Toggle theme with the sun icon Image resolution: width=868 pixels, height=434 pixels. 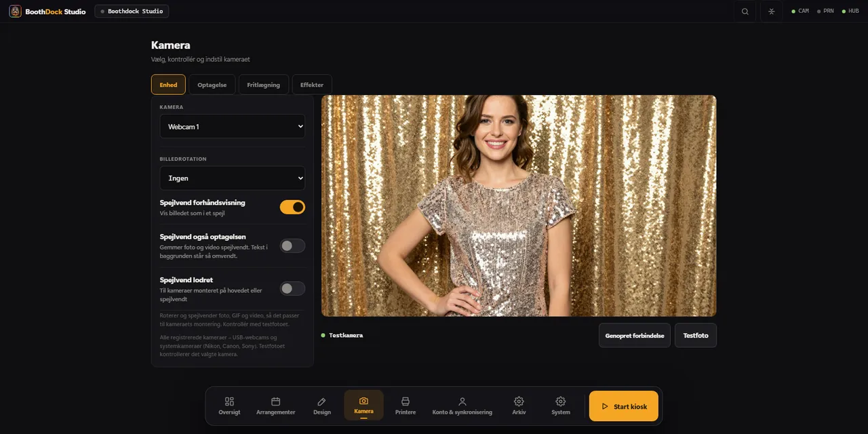click(x=771, y=12)
